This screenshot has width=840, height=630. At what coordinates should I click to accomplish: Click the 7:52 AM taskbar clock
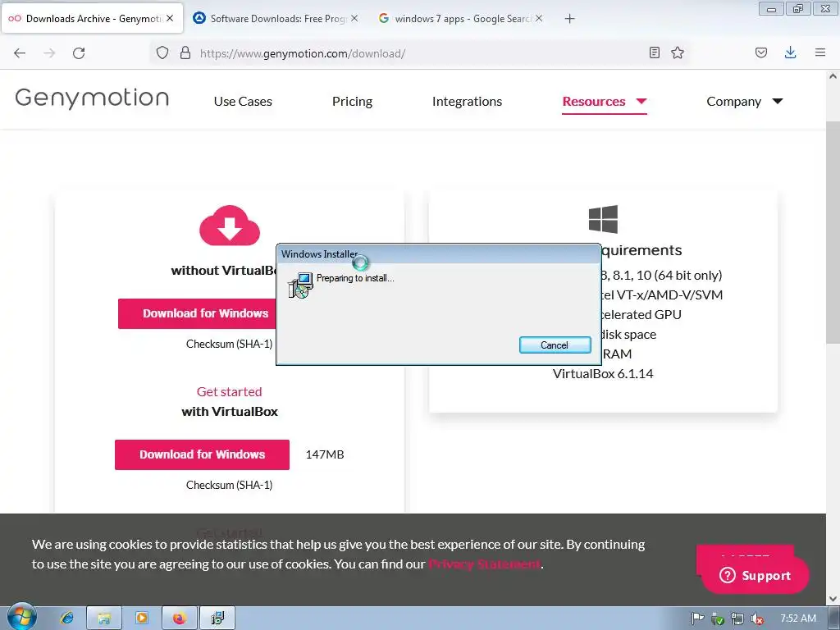click(x=798, y=619)
